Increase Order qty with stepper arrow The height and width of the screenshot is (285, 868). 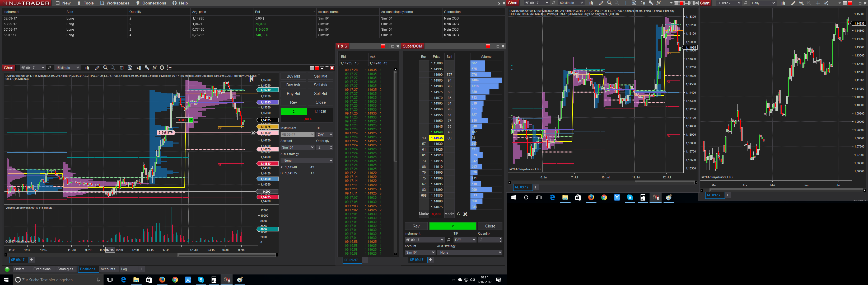coord(331,146)
